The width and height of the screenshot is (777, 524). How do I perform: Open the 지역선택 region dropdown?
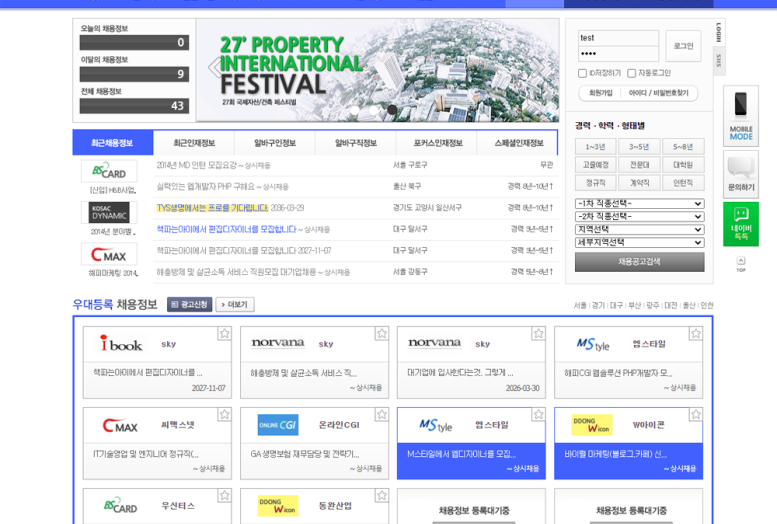pos(639,229)
